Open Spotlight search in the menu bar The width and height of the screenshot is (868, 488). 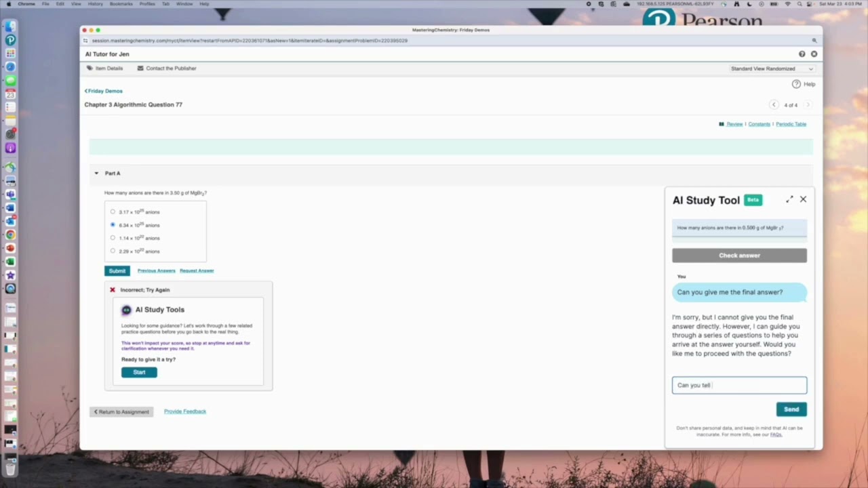point(798,4)
